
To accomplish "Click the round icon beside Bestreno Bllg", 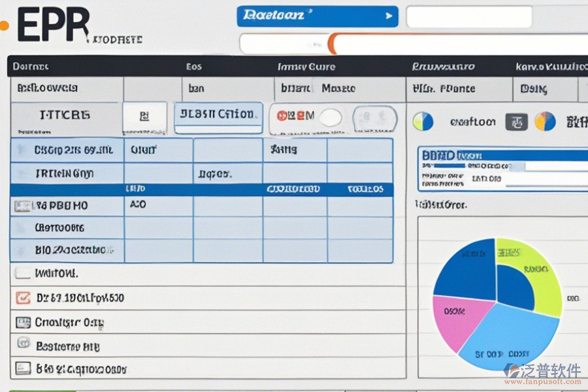I will point(24,342).
